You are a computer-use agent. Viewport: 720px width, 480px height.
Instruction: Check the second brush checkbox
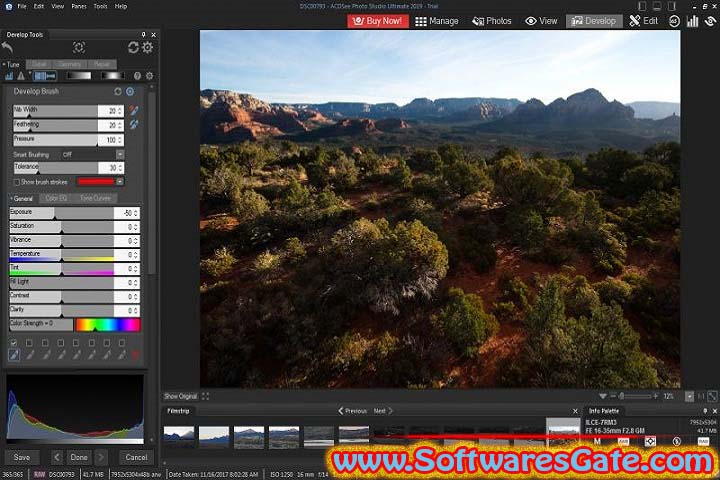click(29, 343)
